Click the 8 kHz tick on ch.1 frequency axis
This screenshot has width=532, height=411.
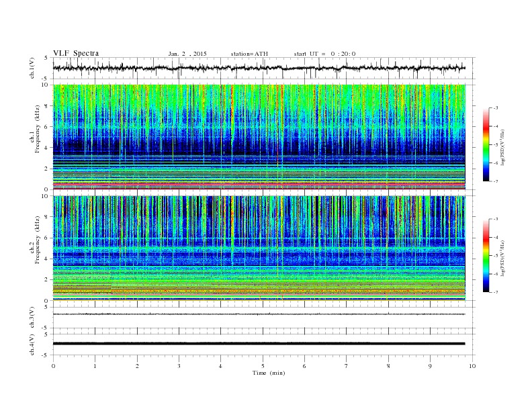pos(46,106)
